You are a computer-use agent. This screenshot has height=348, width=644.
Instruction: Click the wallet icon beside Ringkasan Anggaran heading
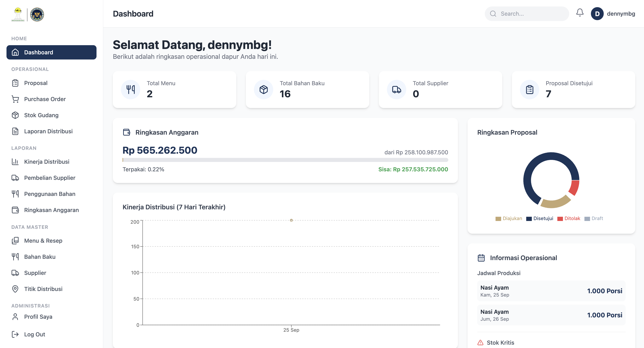127,132
